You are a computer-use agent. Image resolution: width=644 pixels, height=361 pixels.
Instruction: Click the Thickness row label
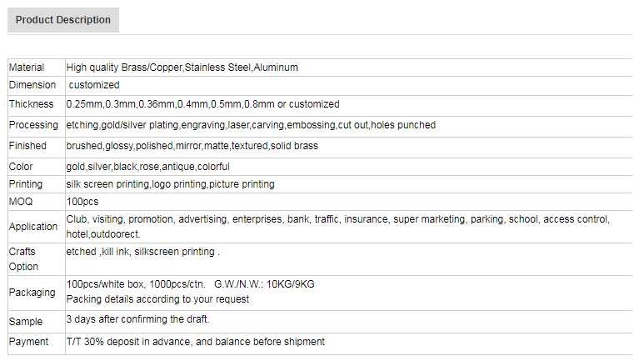31,105
